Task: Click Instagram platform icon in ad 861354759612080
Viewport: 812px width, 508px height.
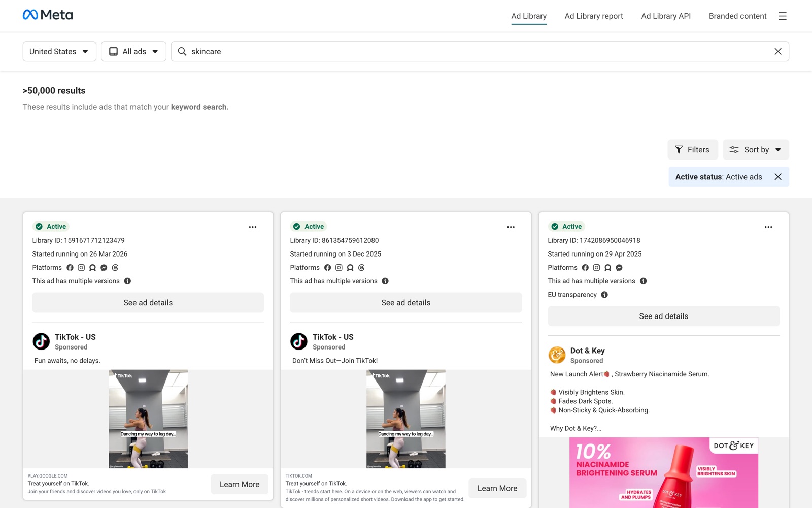Action: point(339,268)
